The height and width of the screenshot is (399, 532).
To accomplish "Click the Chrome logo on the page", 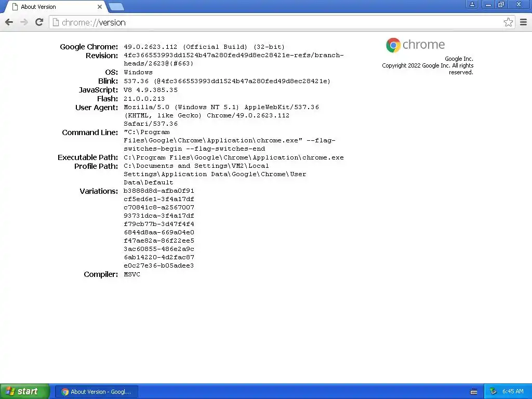I will coord(415,45).
